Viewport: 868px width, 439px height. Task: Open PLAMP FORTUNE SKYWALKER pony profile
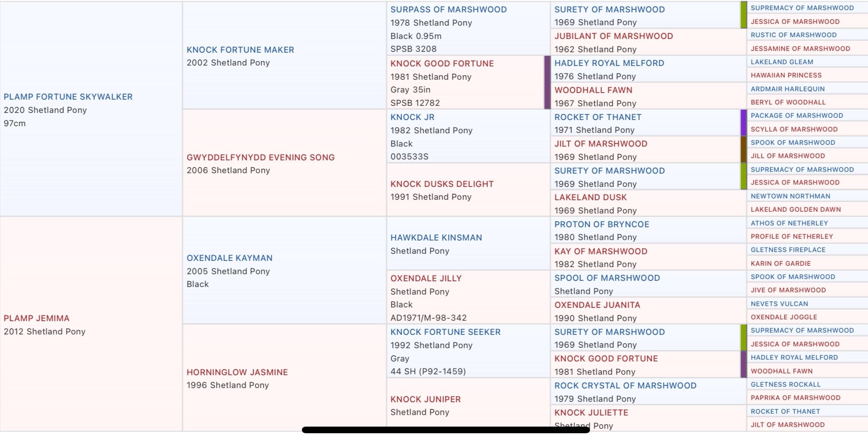coord(68,97)
